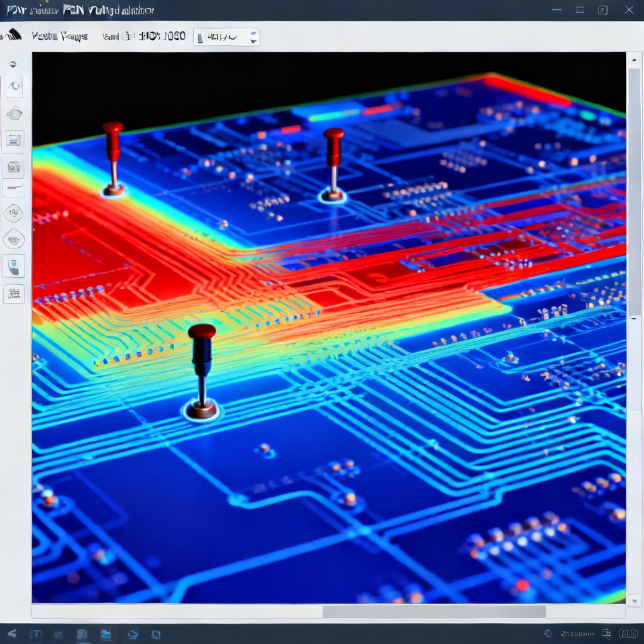This screenshot has width=644, height=644.
Task: Click the vertical scrollbar down arrow
Action: click(x=635, y=601)
